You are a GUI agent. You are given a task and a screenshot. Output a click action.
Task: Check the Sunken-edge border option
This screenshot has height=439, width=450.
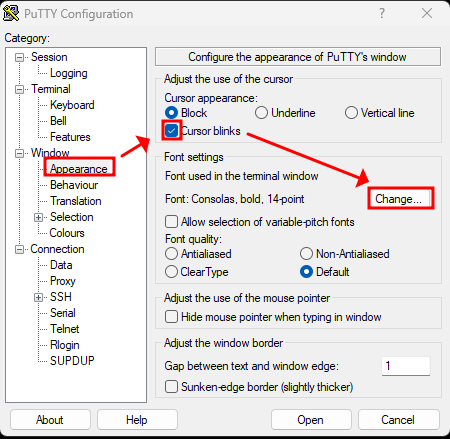tap(171, 387)
